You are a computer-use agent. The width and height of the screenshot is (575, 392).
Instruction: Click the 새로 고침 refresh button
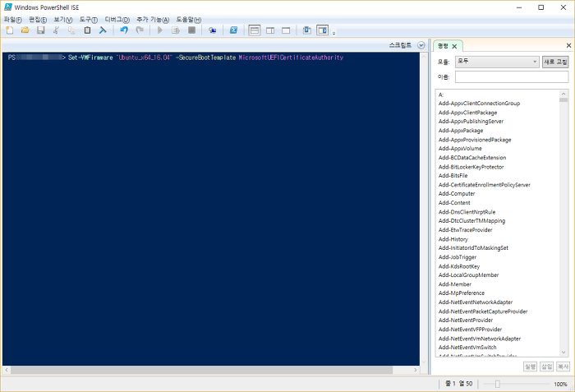tap(555, 62)
